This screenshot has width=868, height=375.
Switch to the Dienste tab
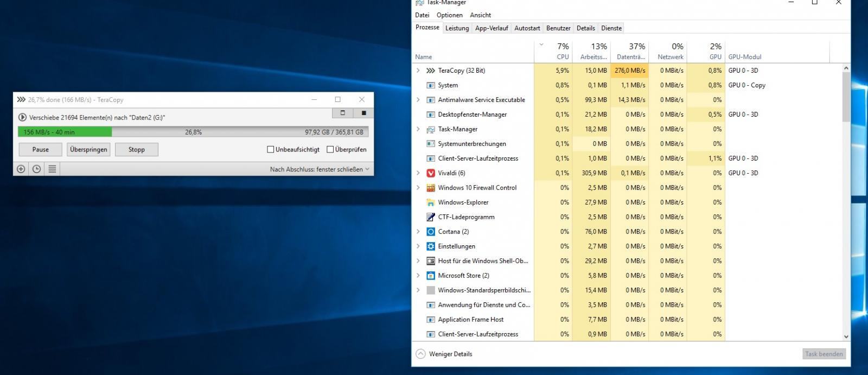pos(611,28)
